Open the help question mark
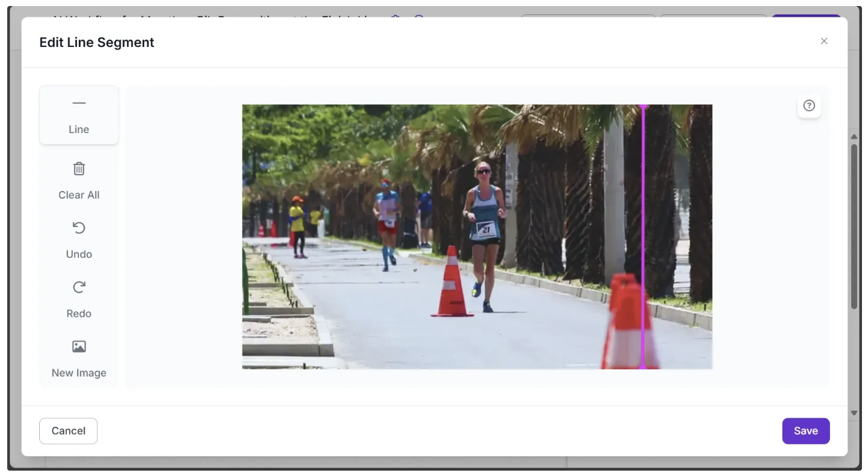The height and width of the screenshot is (476, 868). tap(809, 106)
